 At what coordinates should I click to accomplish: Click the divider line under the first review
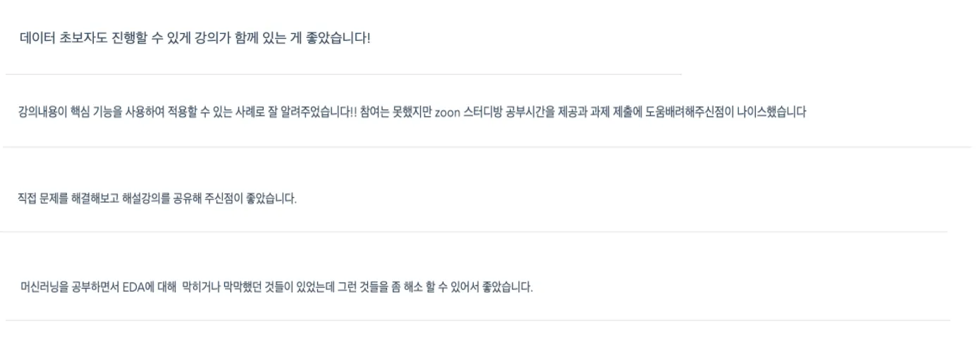point(344,74)
